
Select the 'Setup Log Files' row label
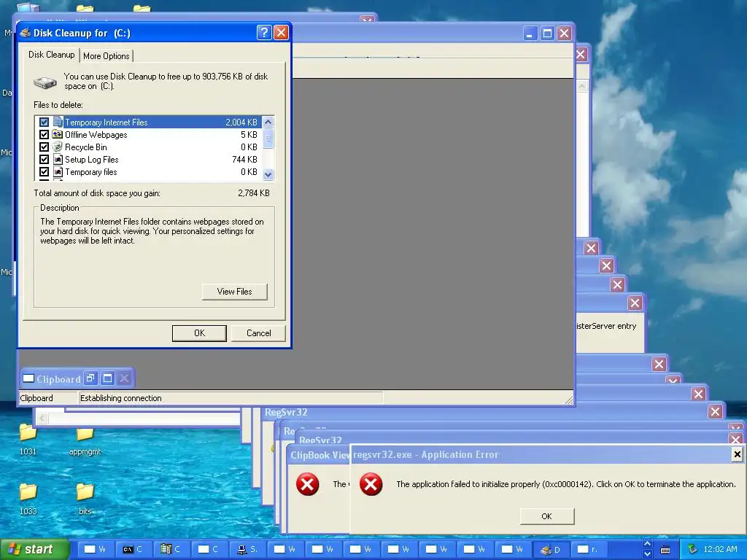[91, 160]
